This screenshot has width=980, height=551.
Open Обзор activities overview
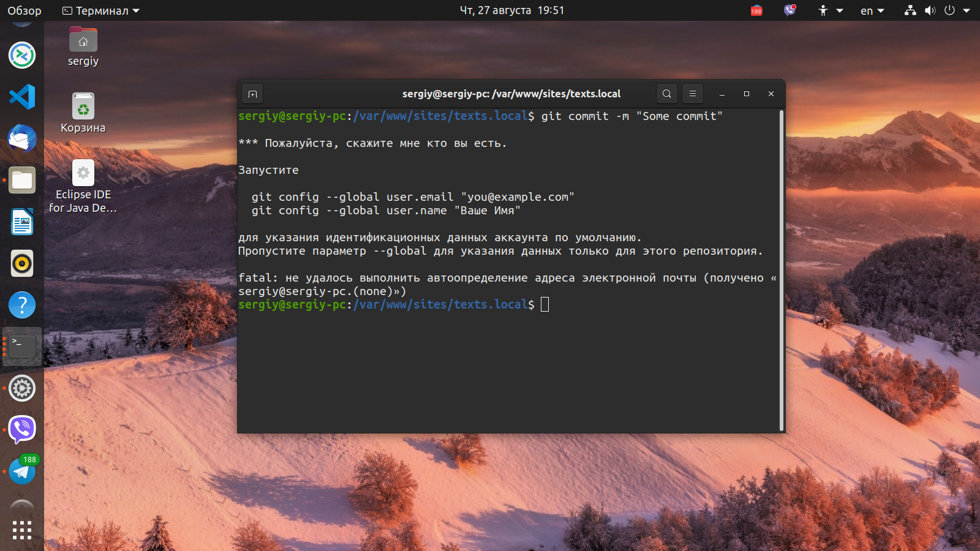[x=24, y=10]
